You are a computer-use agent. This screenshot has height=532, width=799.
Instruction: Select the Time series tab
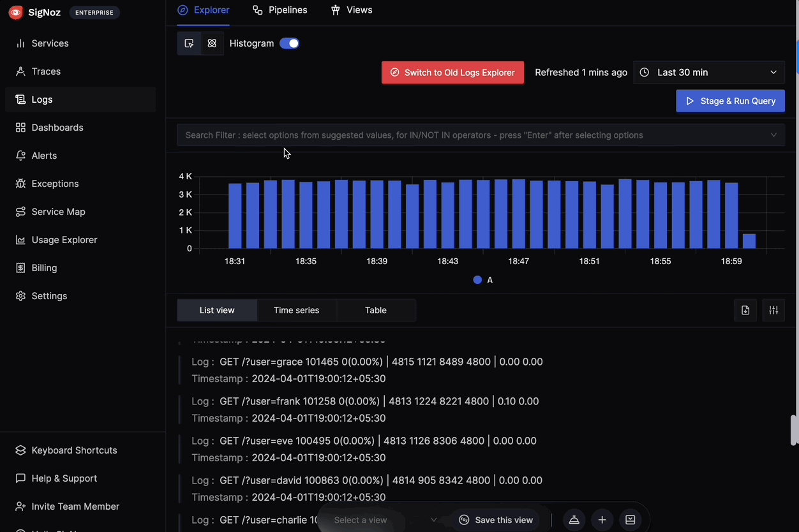[x=296, y=310]
